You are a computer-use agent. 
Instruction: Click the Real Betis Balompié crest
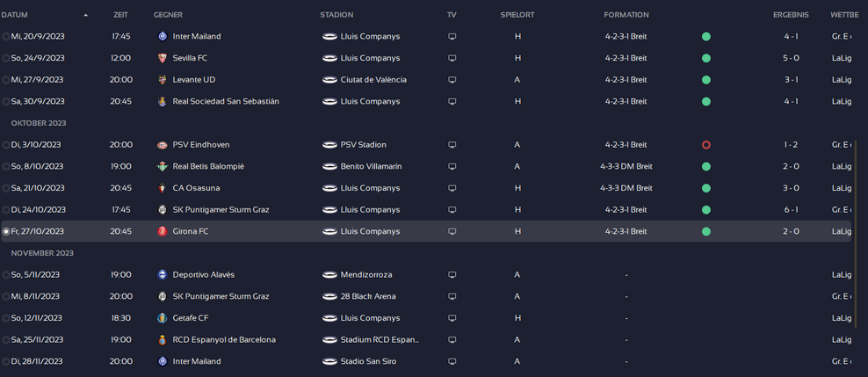click(161, 166)
